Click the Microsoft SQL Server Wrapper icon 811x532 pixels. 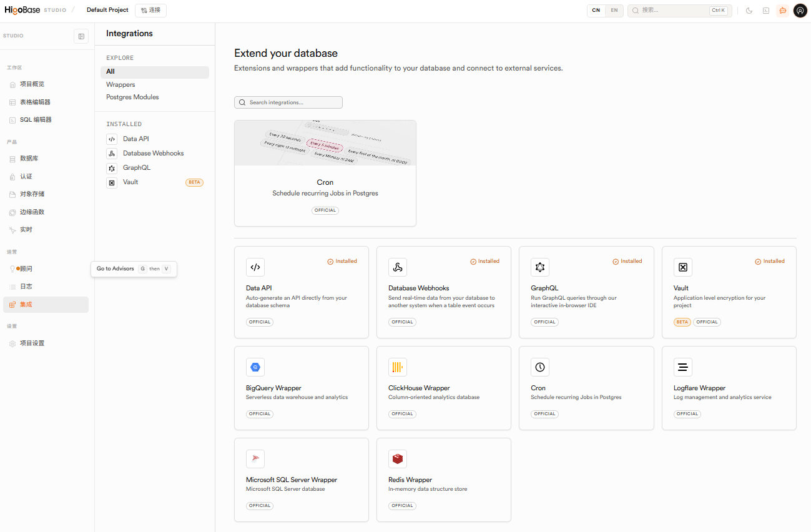point(255,459)
